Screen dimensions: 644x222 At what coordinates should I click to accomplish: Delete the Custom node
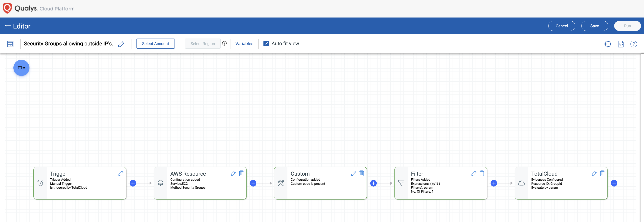pyautogui.click(x=362, y=173)
